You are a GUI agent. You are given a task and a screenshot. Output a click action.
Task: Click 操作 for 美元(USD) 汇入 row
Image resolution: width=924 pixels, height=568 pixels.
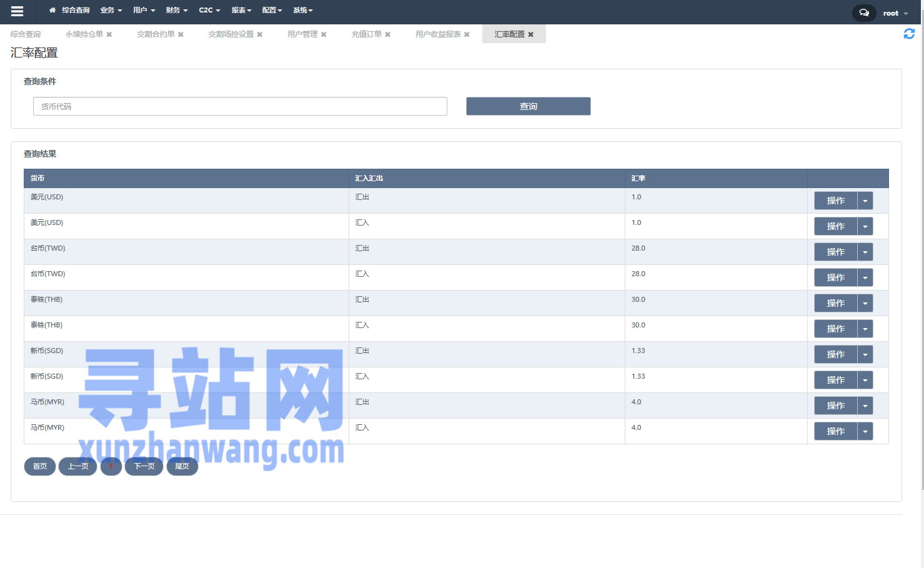point(836,226)
